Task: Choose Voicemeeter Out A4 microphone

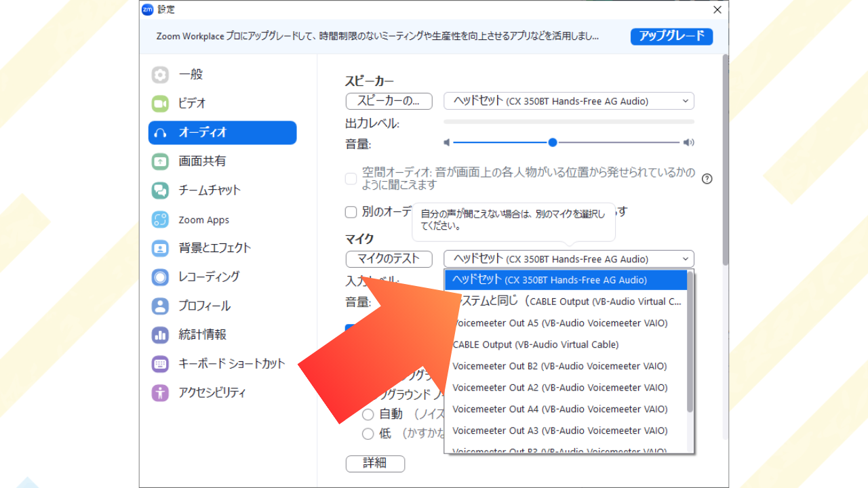Action: (x=566, y=409)
